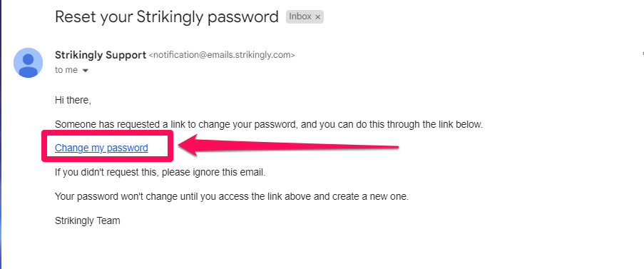Select the notification@emails.strikingly.com sender address
The height and width of the screenshot is (269, 644).
(221, 55)
